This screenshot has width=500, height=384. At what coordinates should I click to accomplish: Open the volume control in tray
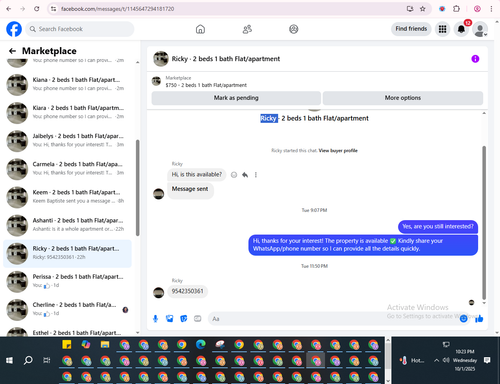click(446, 360)
